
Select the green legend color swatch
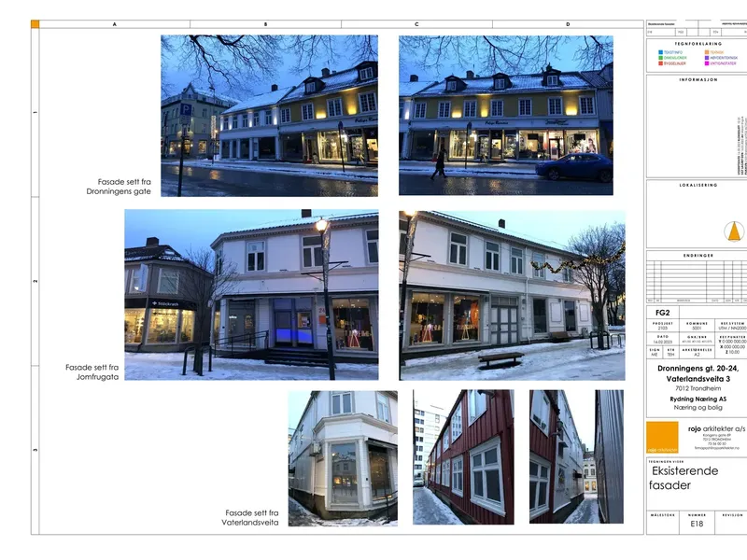coord(661,58)
